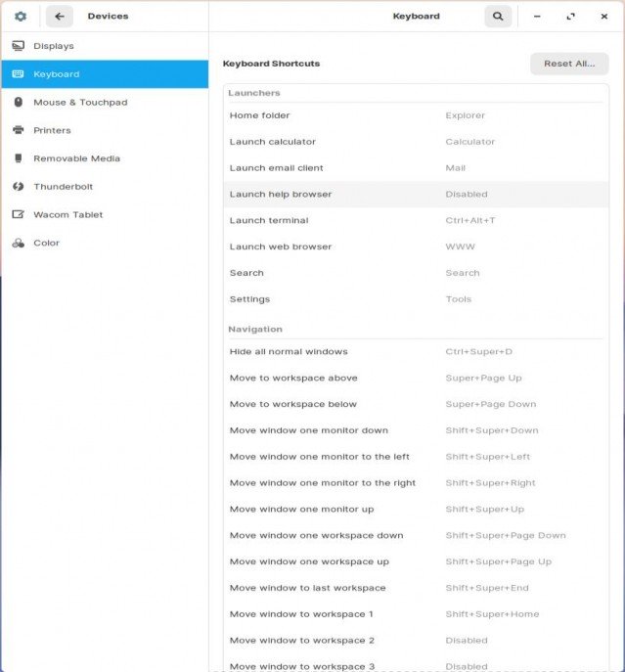Open Printers via its printer icon
Viewport: 625px width, 672px height.
(19, 130)
